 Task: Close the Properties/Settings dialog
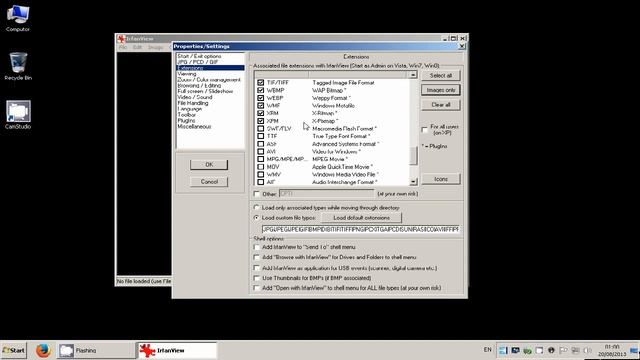coord(462,46)
